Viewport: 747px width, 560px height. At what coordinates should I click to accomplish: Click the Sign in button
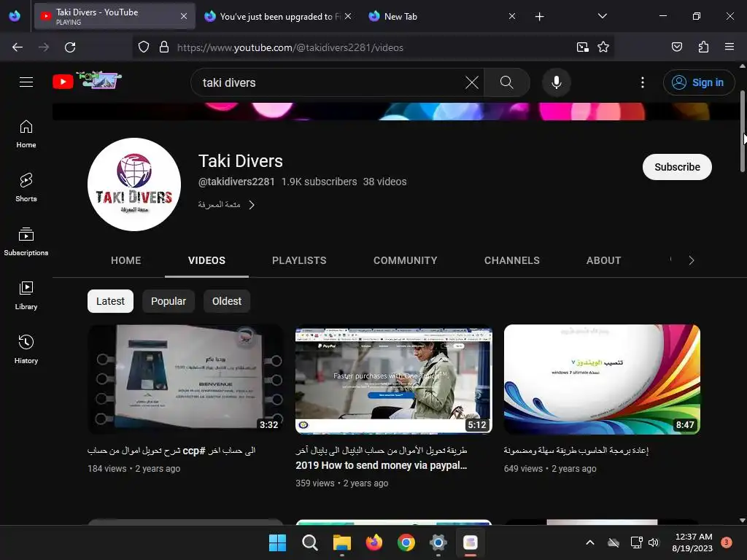point(698,82)
